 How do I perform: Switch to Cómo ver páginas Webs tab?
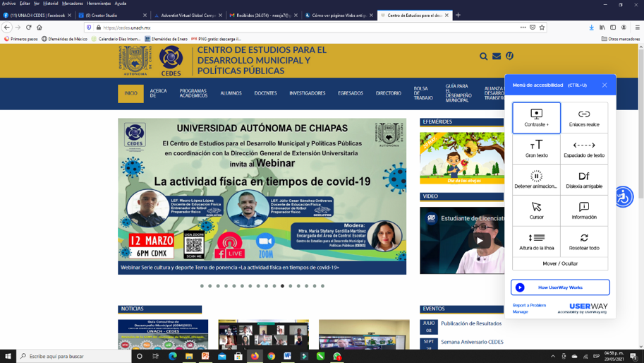(339, 16)
